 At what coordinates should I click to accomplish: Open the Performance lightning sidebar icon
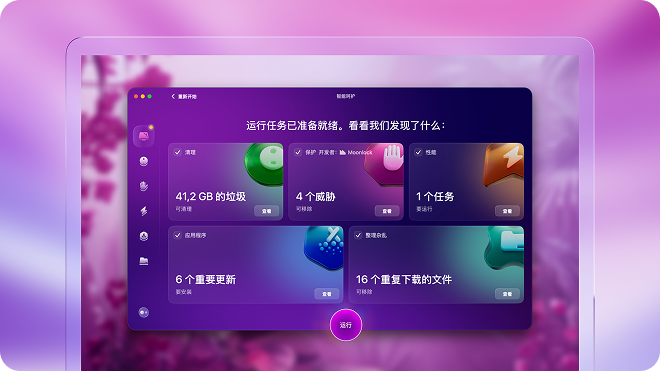point(144,211)
